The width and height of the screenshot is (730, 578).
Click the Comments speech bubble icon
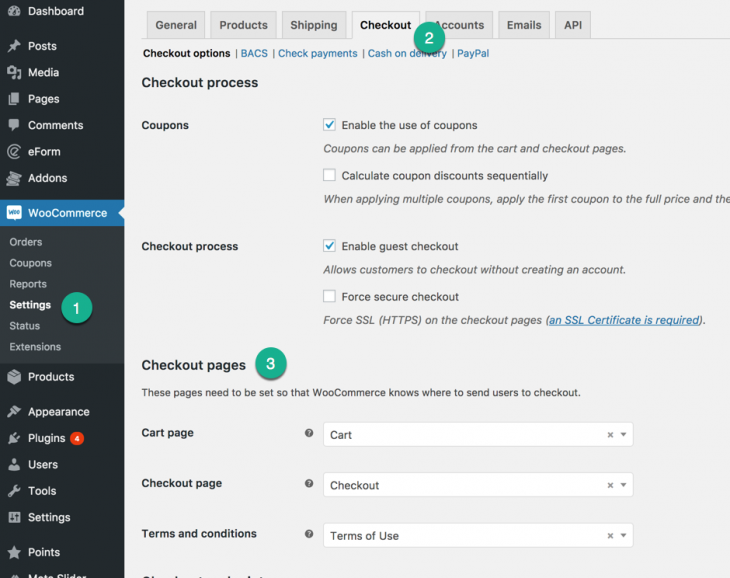(14, 125)
